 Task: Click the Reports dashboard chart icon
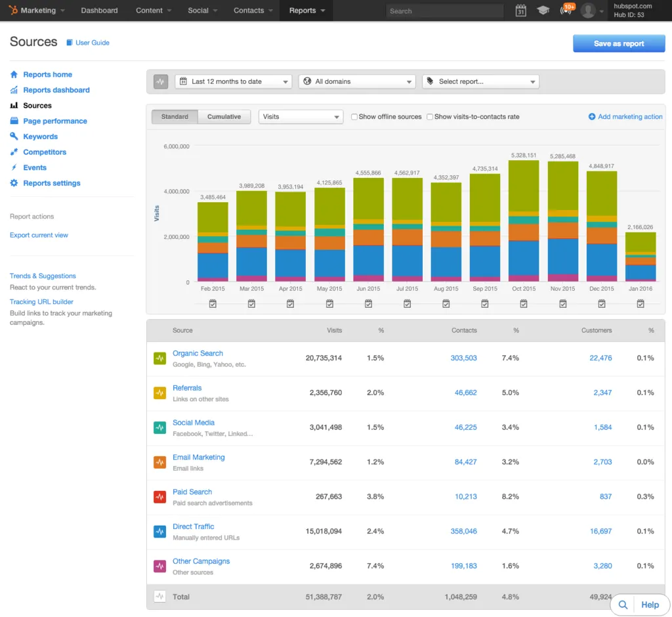[x=14, y=90]
